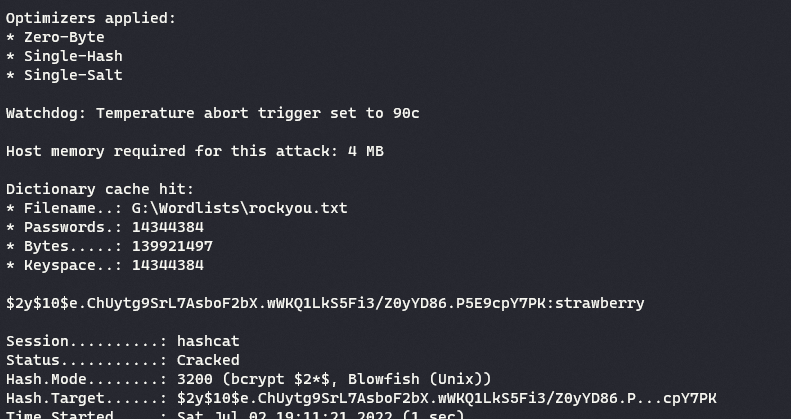Viewport: 791px width, 419px height.
Task: Click the "Dictionary cache hit:" heading
Action: [100, 189]
